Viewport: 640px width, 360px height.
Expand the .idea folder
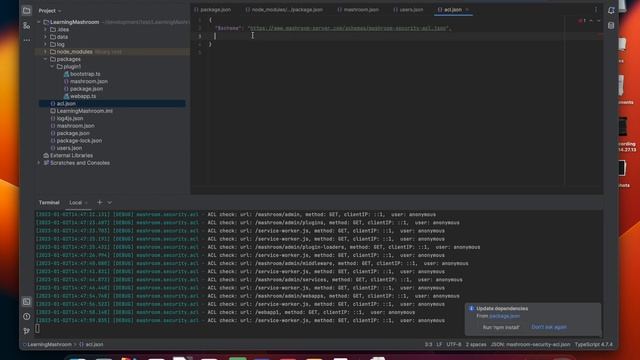45,29
